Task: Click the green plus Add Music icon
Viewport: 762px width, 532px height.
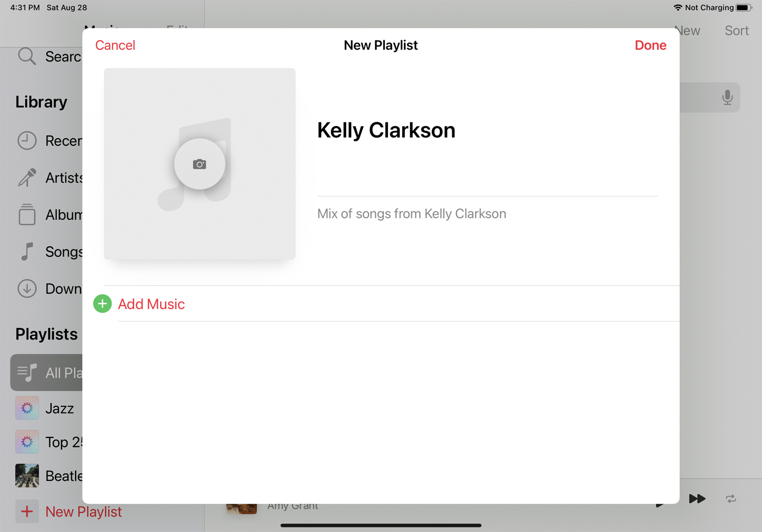Action: (x=102, y=304)
